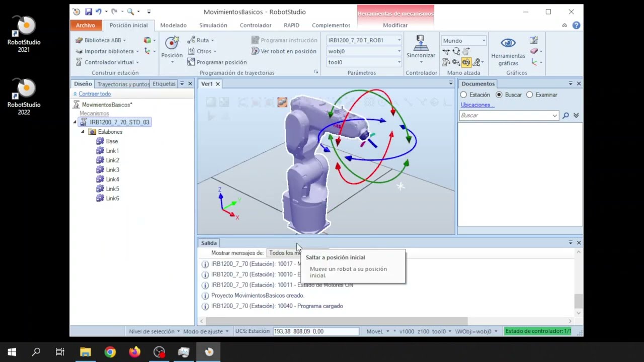
Task: Select Base link in the tree
Action: coord(112,141)
